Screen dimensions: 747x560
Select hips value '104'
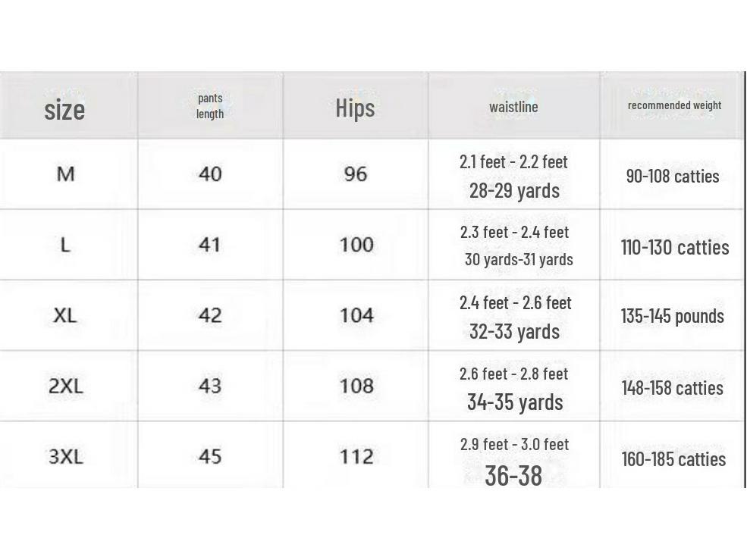pyautogui.click(x=356, y=315)
